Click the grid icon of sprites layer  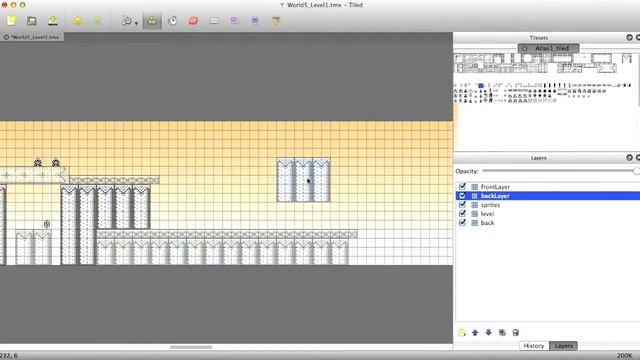point(475,204)
